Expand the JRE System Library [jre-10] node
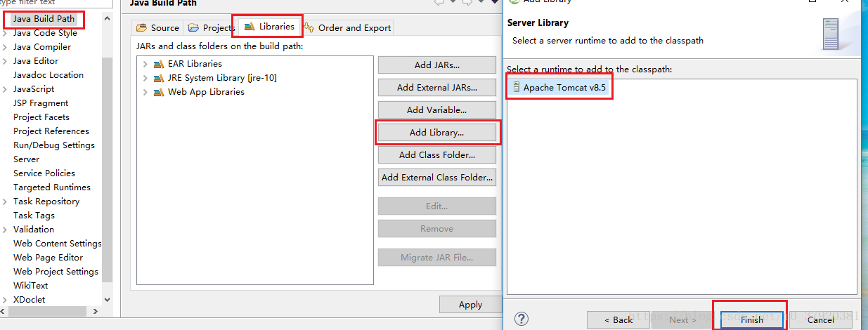 pos(145,78)
